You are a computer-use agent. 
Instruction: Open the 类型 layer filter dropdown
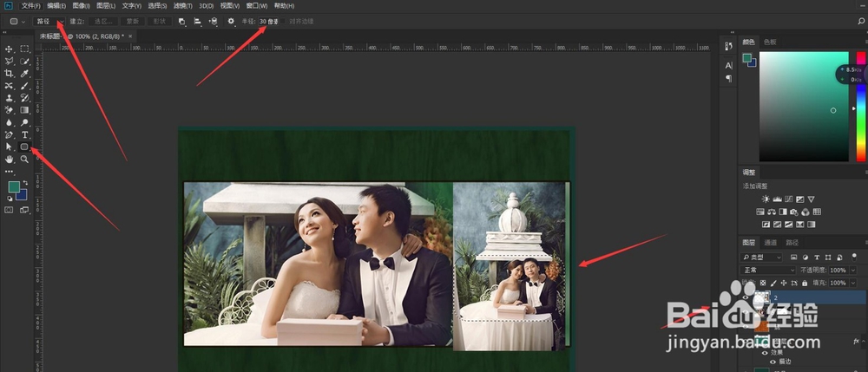tap(761, 257)
